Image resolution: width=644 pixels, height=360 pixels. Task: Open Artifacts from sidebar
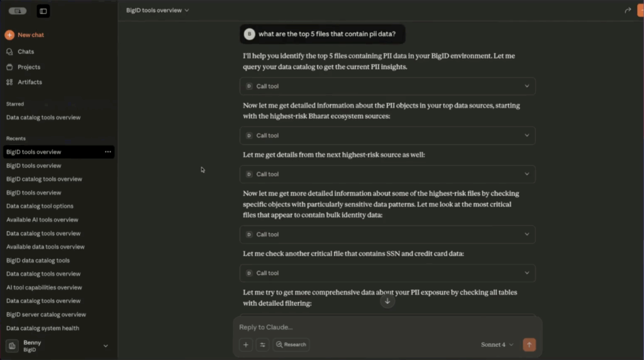click(x=30, y=82)
